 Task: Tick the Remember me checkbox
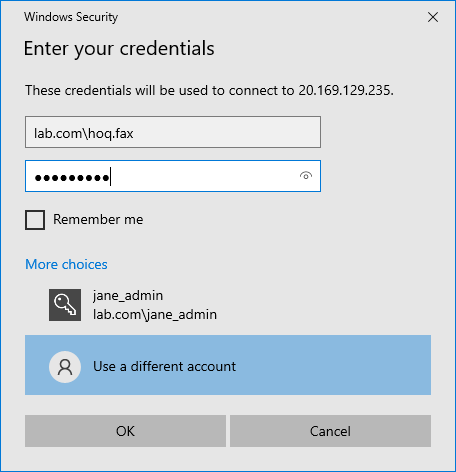click(x=35, y=220)
